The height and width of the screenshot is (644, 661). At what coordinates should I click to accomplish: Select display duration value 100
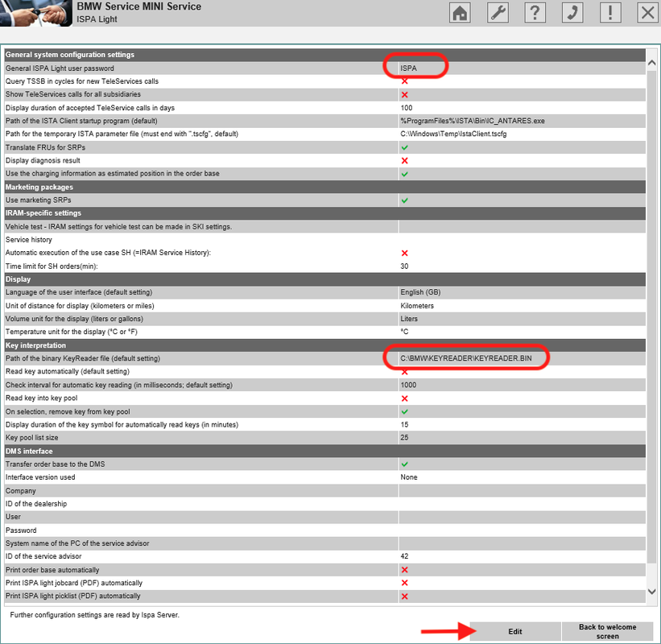click(x=407, y=108)
